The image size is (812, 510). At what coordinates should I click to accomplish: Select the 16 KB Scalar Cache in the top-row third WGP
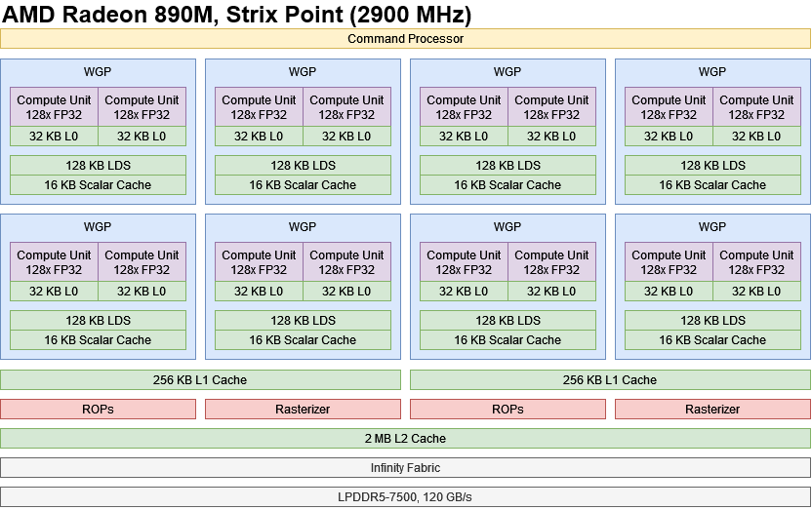tap(507, 185)
